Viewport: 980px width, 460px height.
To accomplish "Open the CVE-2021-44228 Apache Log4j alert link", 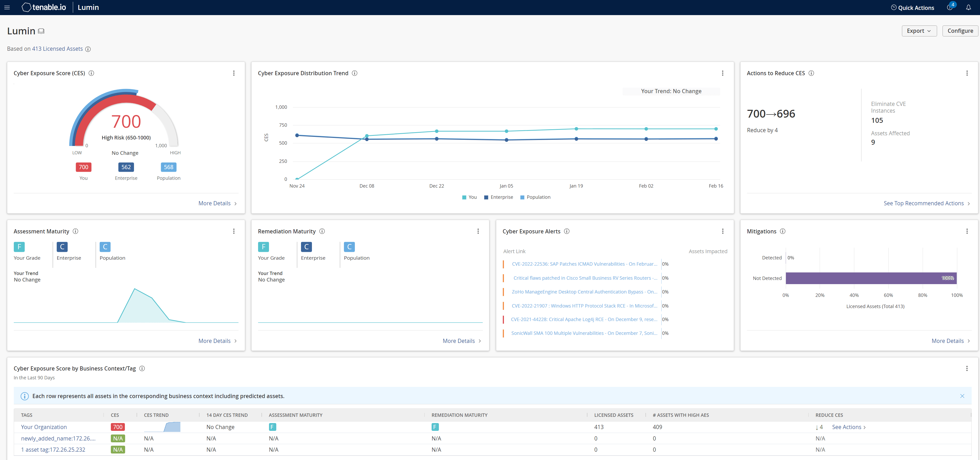I will click(x=584, y=319).
